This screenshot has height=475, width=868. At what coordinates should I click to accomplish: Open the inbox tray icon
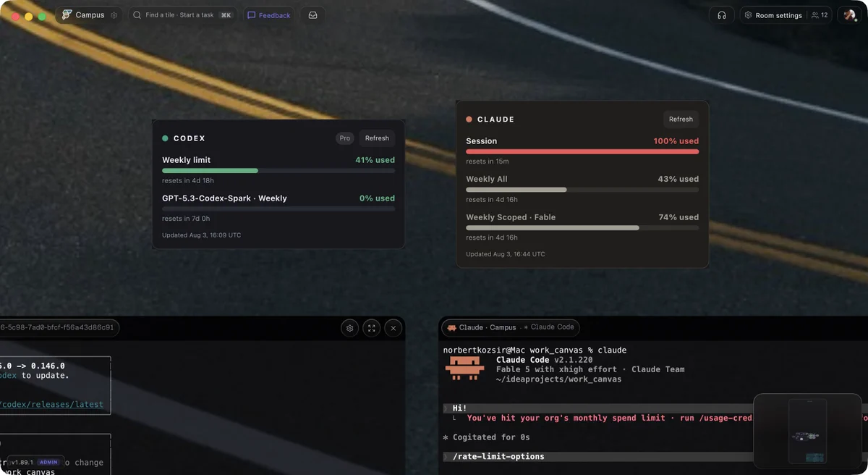(312, 15)
